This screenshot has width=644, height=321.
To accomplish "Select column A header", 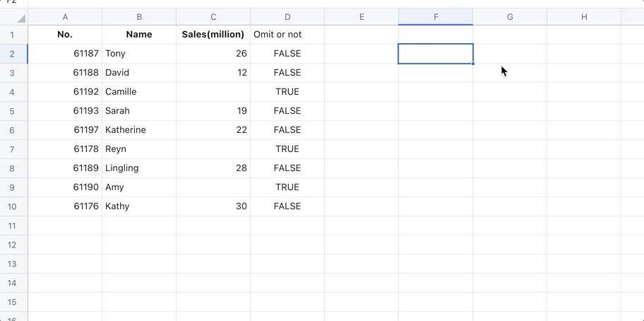I will coord(65,17).
